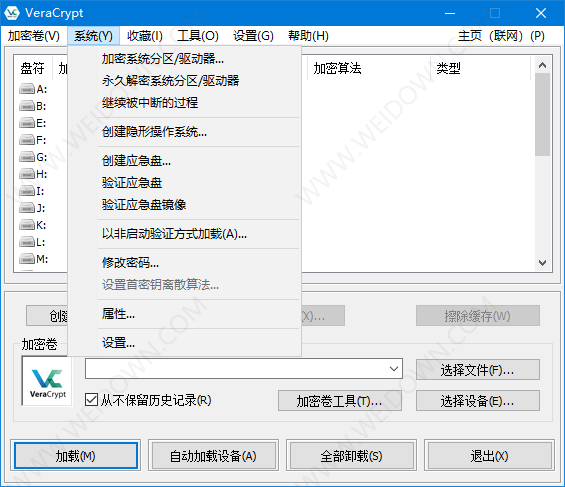Select the H: drive icon

tap(27, 174)
